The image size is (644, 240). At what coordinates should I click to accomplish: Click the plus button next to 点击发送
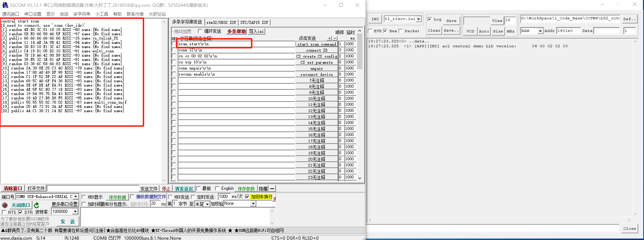329,38
